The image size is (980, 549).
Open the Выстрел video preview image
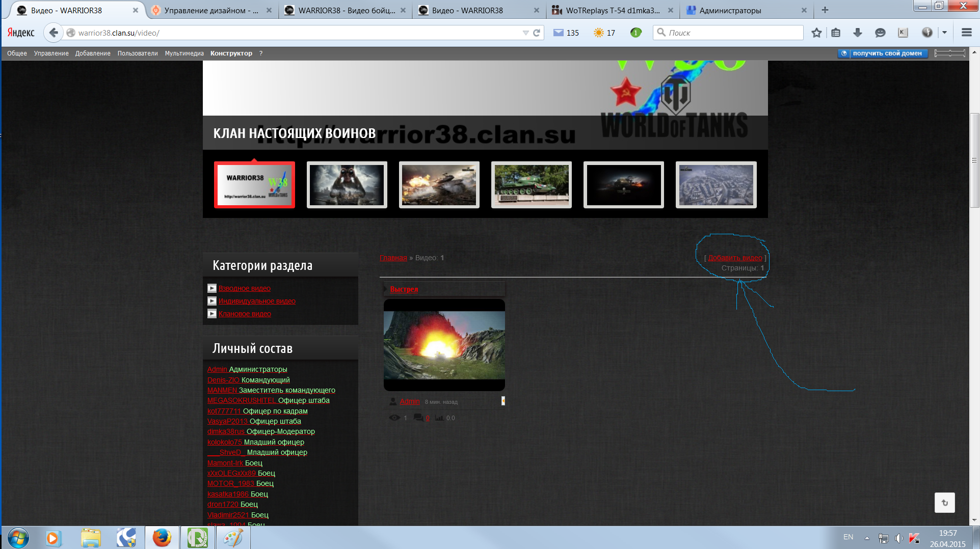(x=444, y=345)
